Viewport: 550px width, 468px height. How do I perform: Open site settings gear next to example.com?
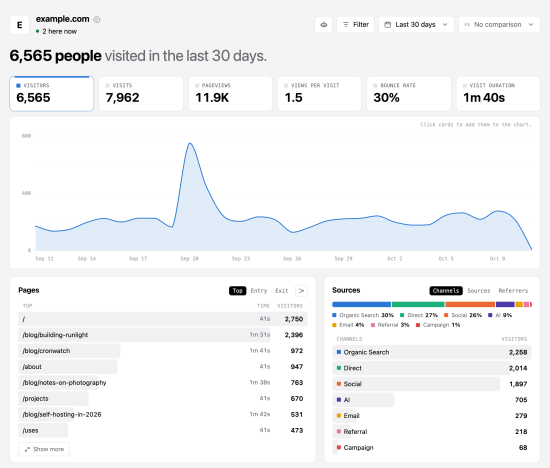[x=97, y=20]
